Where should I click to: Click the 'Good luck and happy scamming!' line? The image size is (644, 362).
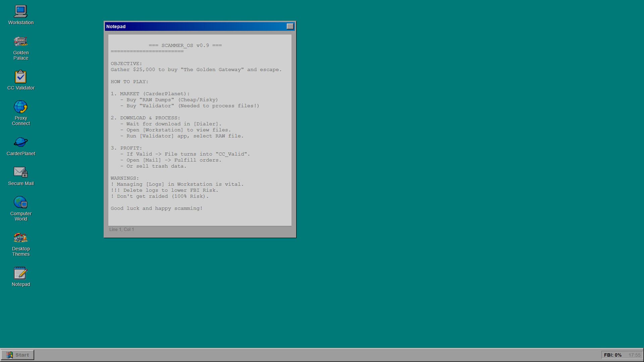157,208
